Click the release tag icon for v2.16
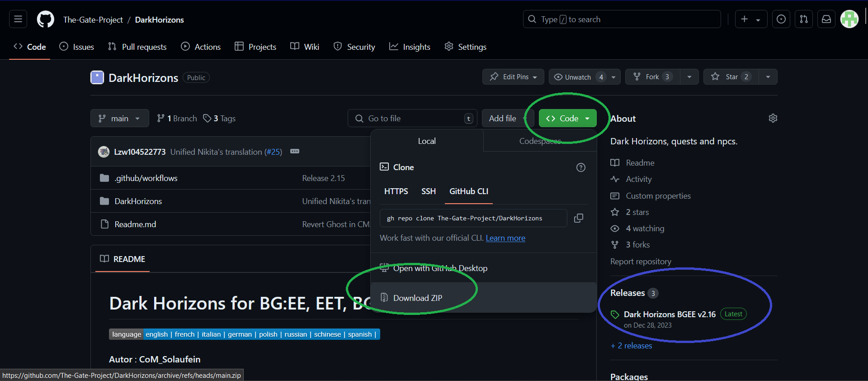Viewport: 868px width, 381px height. click(x=615, y=314)
